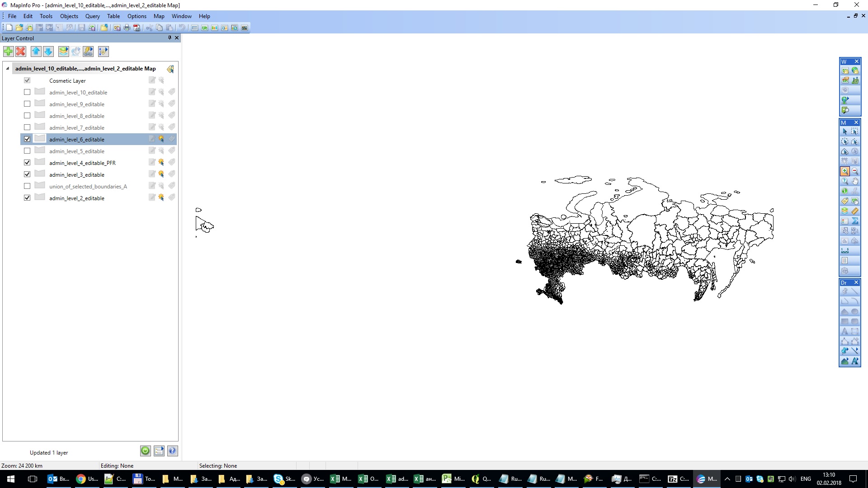This screenshot has width=868, height=488.
Task: Toggle editing pencil for admin_level_6_editable layer
Action: (x=151, y=139)
